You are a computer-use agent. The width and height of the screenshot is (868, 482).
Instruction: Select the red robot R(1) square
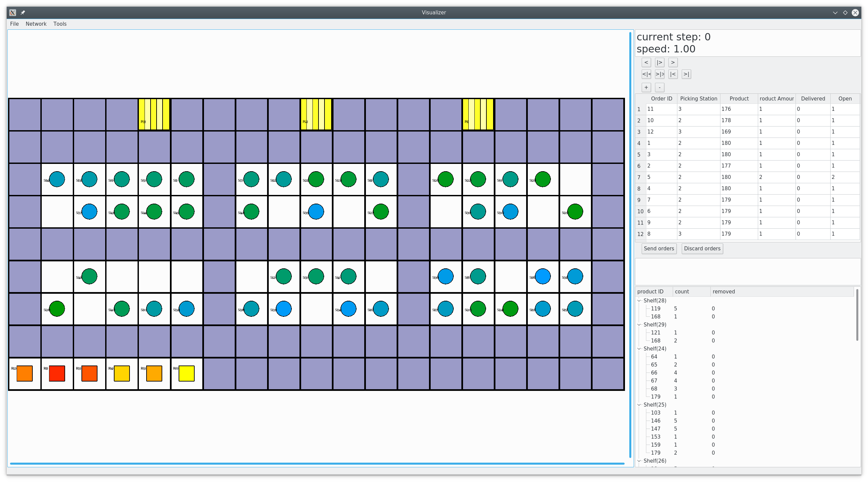57,374
